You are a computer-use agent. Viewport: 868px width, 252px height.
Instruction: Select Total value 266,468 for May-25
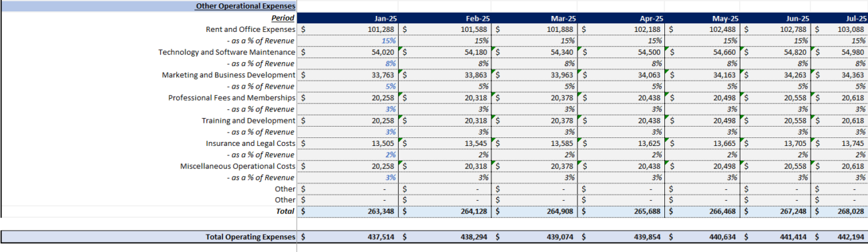coord(703,211)
